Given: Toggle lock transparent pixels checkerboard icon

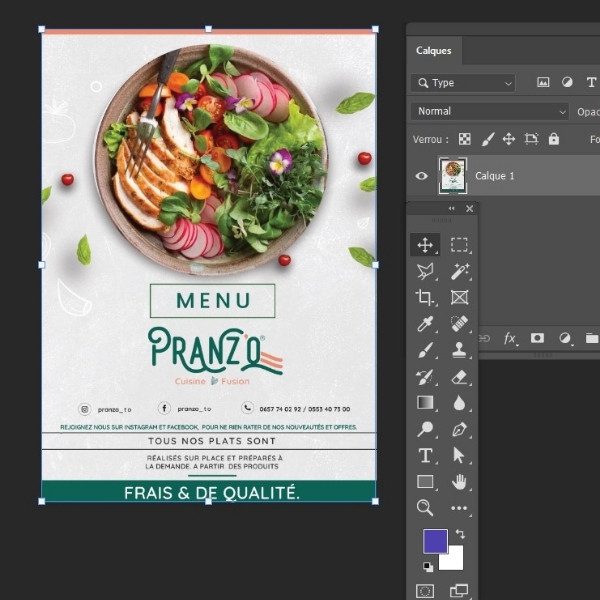Looking at the screenshot, I should coord(465,139).
